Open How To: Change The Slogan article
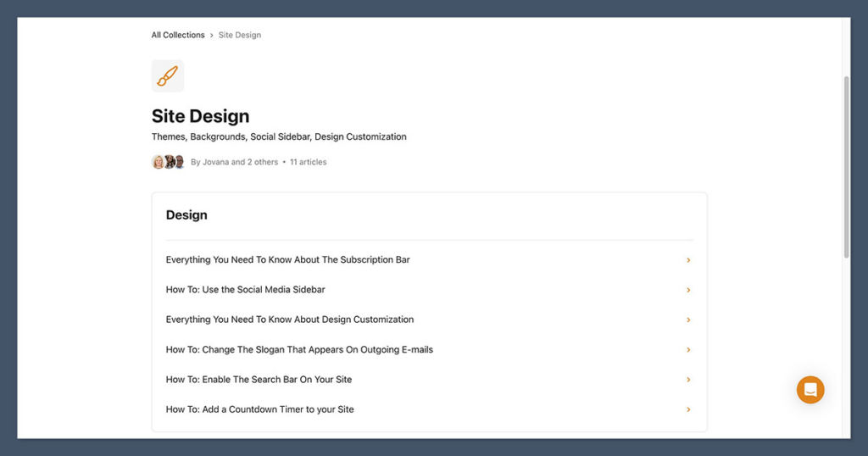Image resolution: width=868 pixels, height=456 pixels. coord(299,350)
